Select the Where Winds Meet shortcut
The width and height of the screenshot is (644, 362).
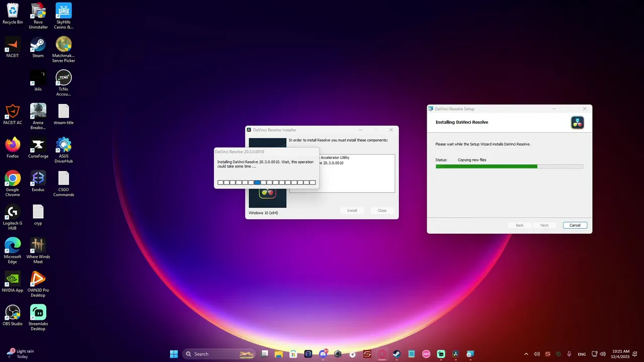pyautogui.click(x=38, y=251)
